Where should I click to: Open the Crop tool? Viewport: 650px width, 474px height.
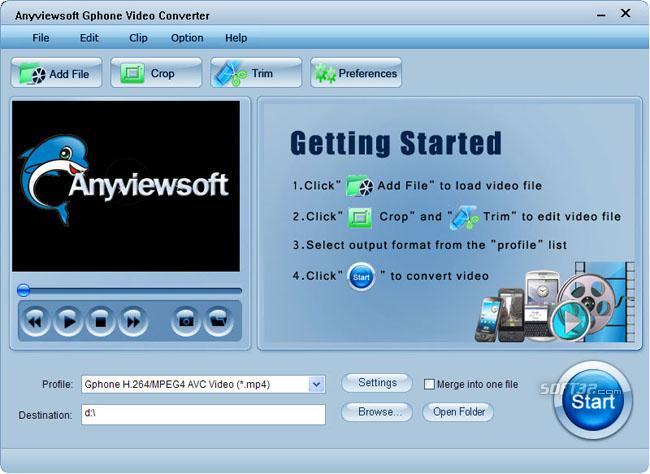pyautogui.click(x=156, y=73)
